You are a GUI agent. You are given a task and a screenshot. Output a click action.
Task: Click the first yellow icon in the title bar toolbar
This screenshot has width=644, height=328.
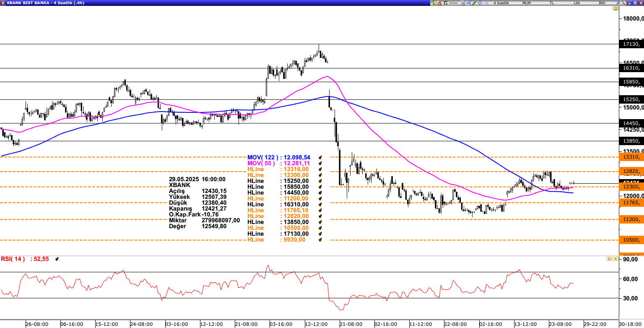[433, 3]
